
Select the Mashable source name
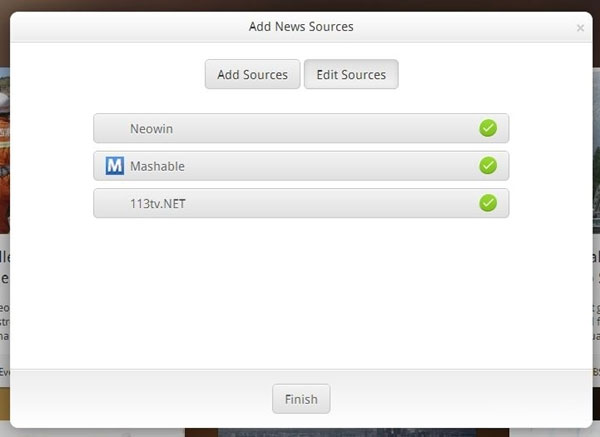click(x=157, y=166)
